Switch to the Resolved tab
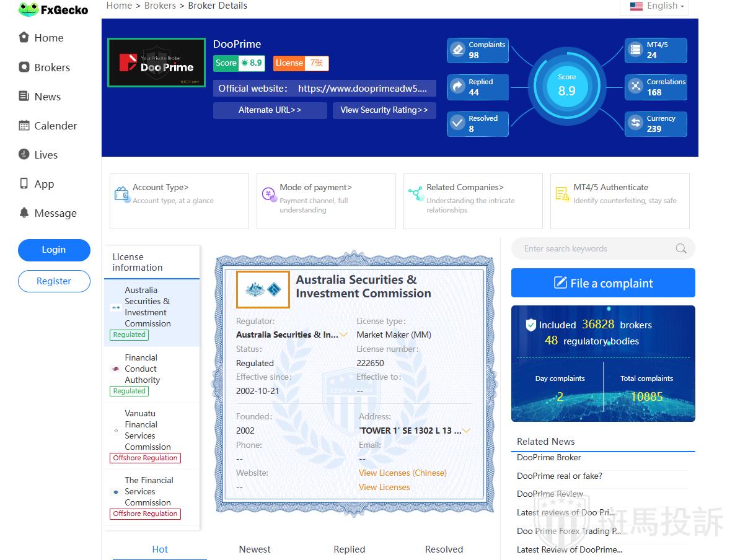 point(444,549)
